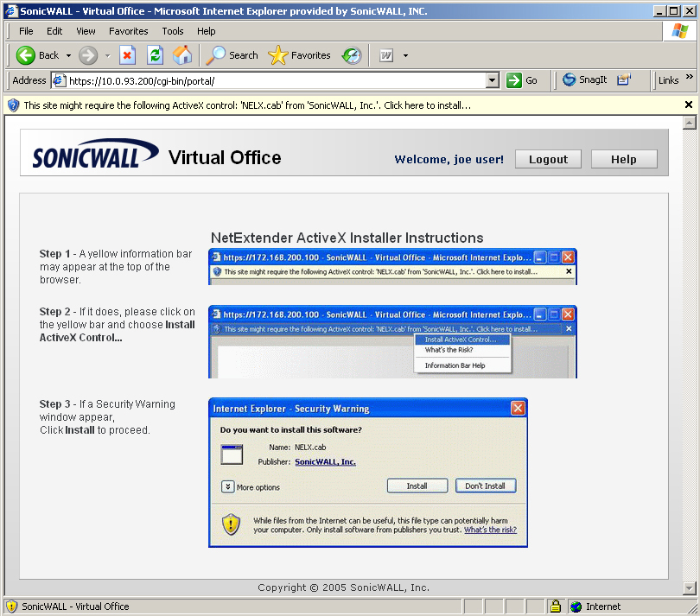The width and height of the screenshot is (700, 616).
Task: Click the Logout button
Action: [x=548, y=159]
